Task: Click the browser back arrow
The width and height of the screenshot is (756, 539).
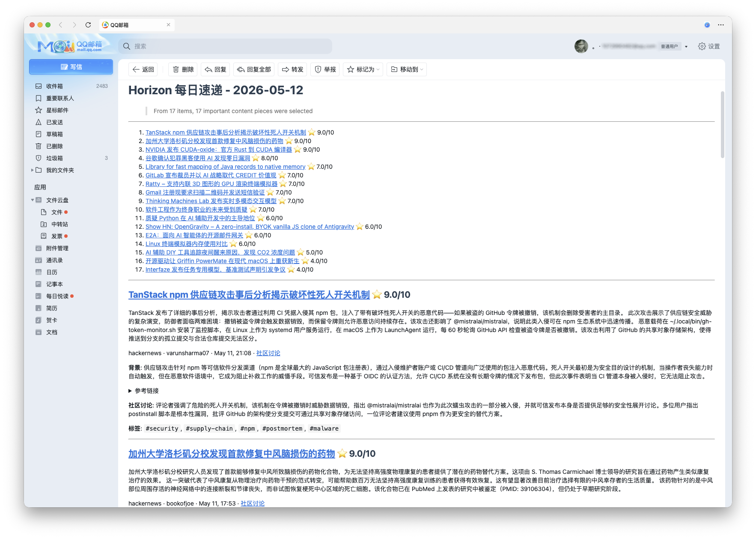Action: (61, 25)
